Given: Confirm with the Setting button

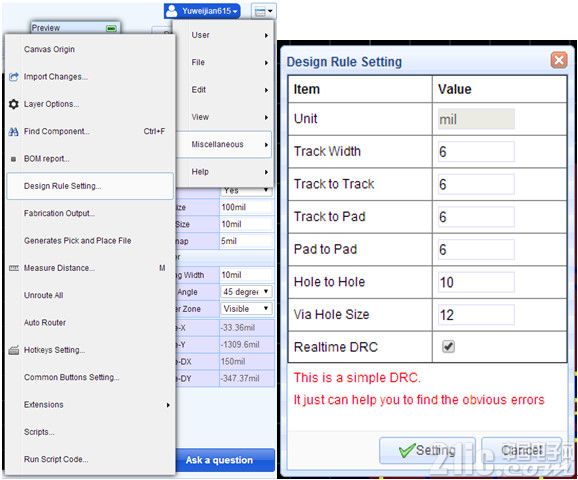Looking at the screenshot, I should pos(427,450).
